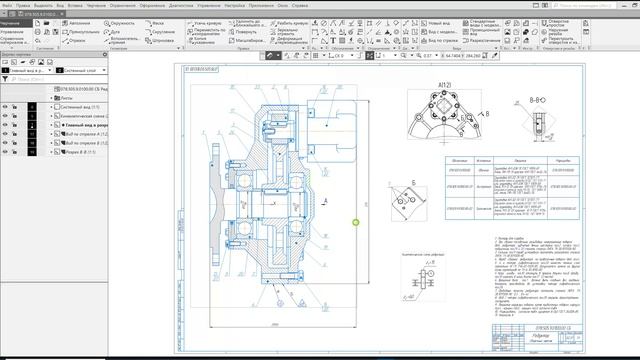Expand the Геометрия panel options arrow

click(x=179, y=48)
